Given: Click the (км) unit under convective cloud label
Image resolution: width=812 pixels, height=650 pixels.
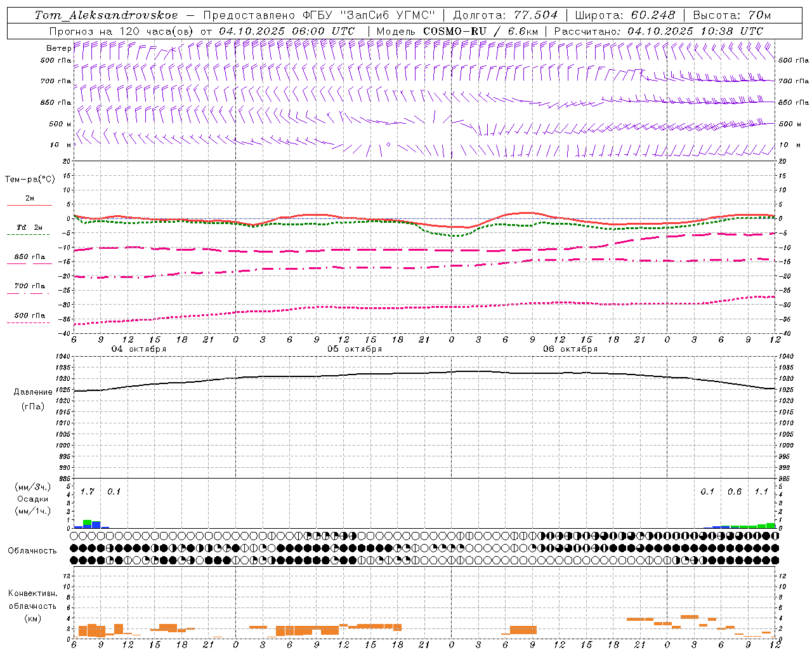Looking at the screenshot, I should point(32,618).
